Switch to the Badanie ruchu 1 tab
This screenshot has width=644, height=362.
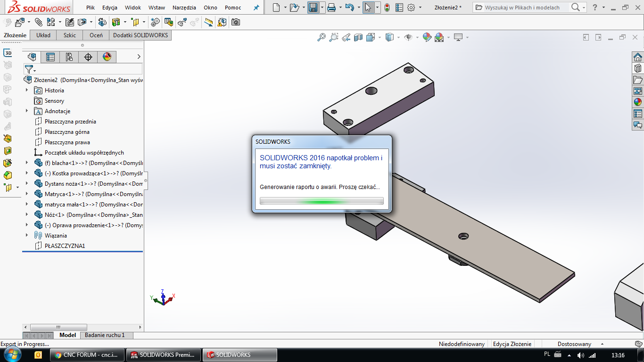(x=105, y=335)
